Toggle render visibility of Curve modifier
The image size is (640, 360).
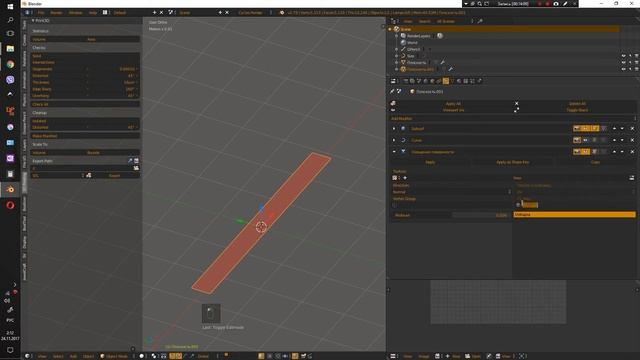(577, 140)
